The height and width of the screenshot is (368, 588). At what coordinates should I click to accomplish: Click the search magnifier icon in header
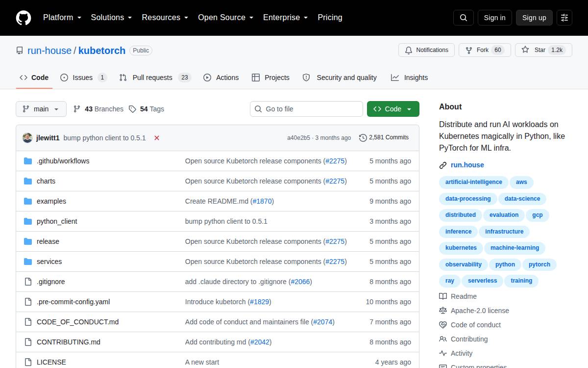pyautogui.click(x=464, y=18)
